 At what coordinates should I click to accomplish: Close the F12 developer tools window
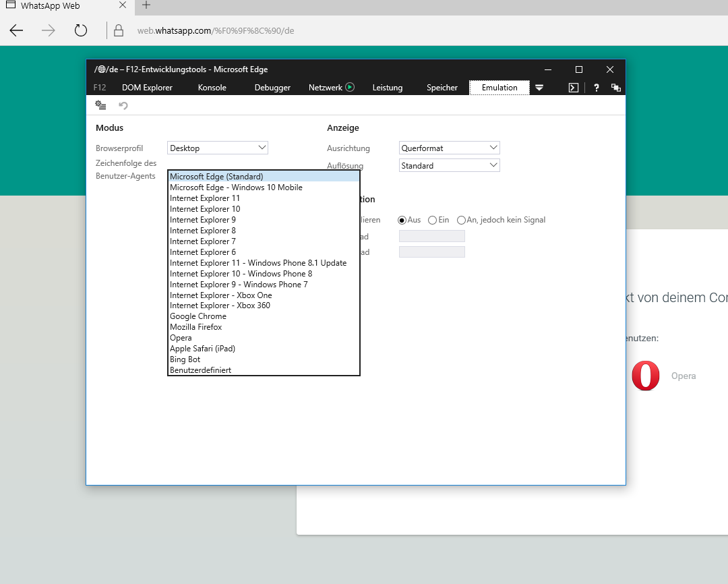(x=610, y=69)
